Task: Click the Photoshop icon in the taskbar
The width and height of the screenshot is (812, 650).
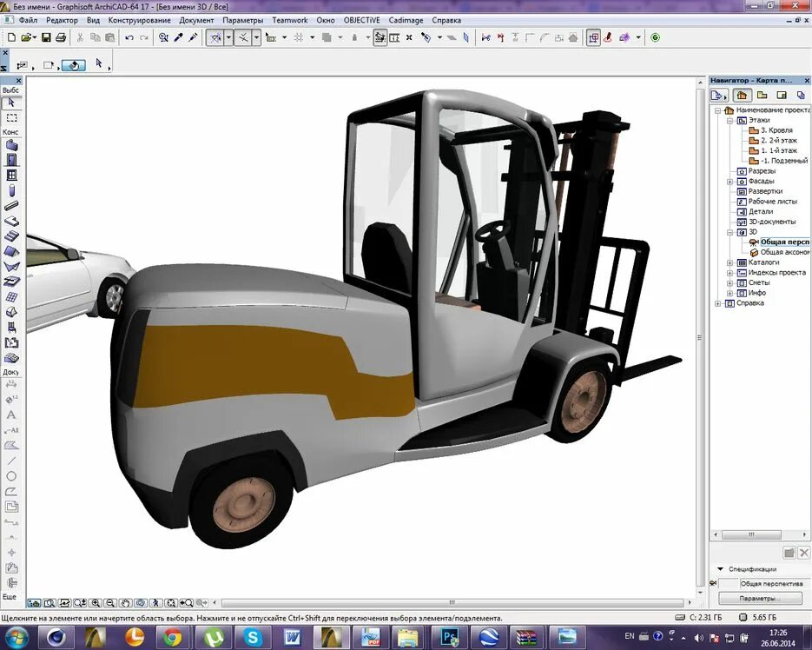Action: point(449,637)
